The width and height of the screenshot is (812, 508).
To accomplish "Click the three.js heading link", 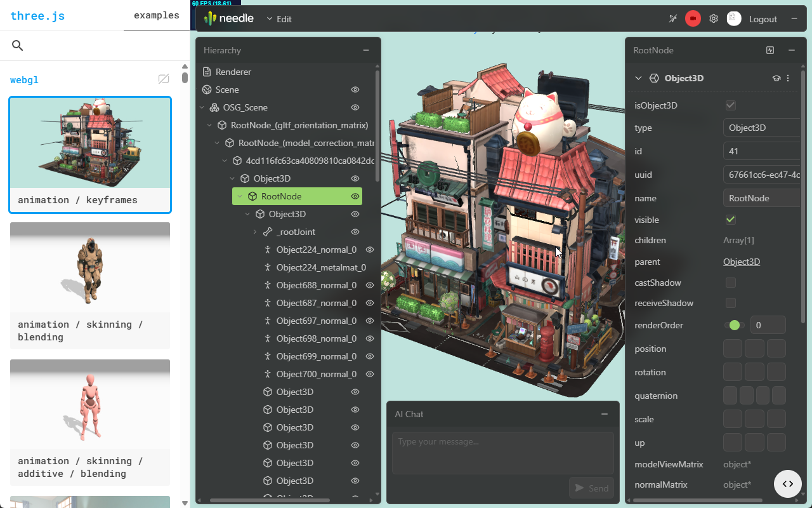I will pyautogui.click(x=37, y=15).
